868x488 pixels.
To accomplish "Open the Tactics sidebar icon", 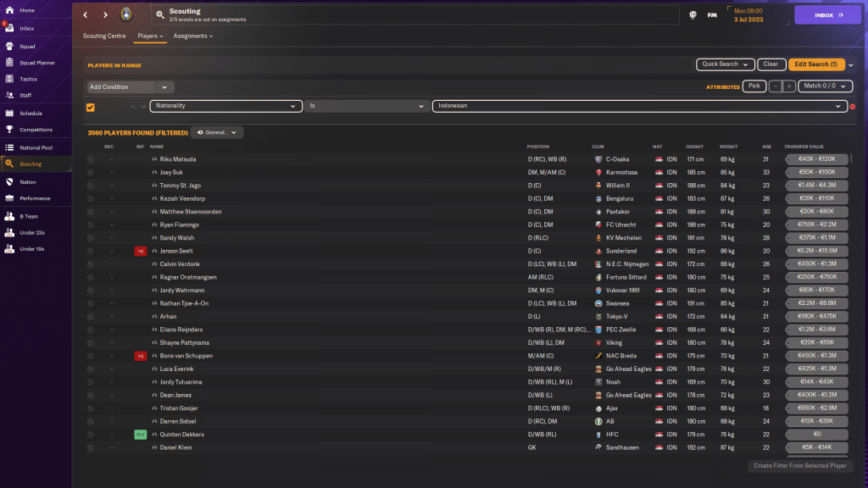I will pos(8,79).
